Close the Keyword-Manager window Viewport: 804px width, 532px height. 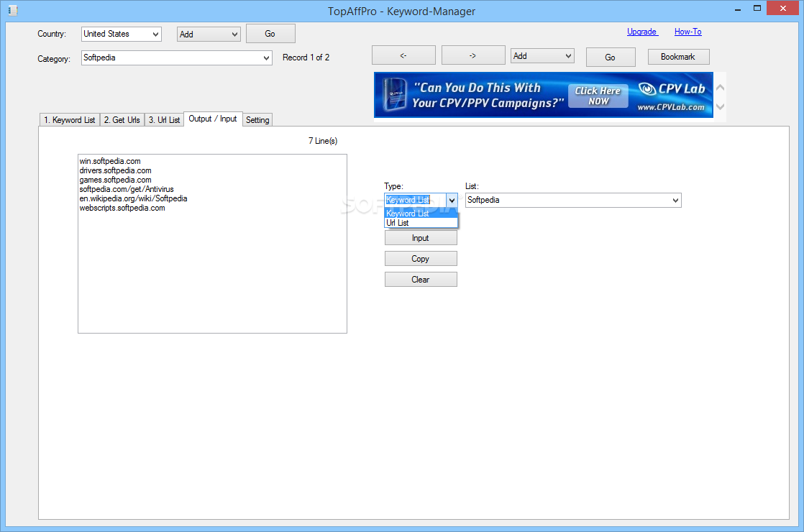(783, 8)
